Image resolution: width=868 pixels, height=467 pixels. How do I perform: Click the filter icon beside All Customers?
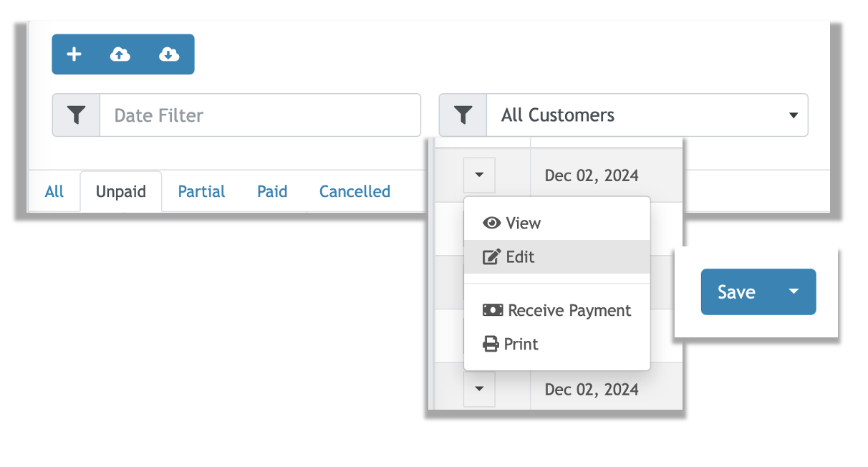463,115
